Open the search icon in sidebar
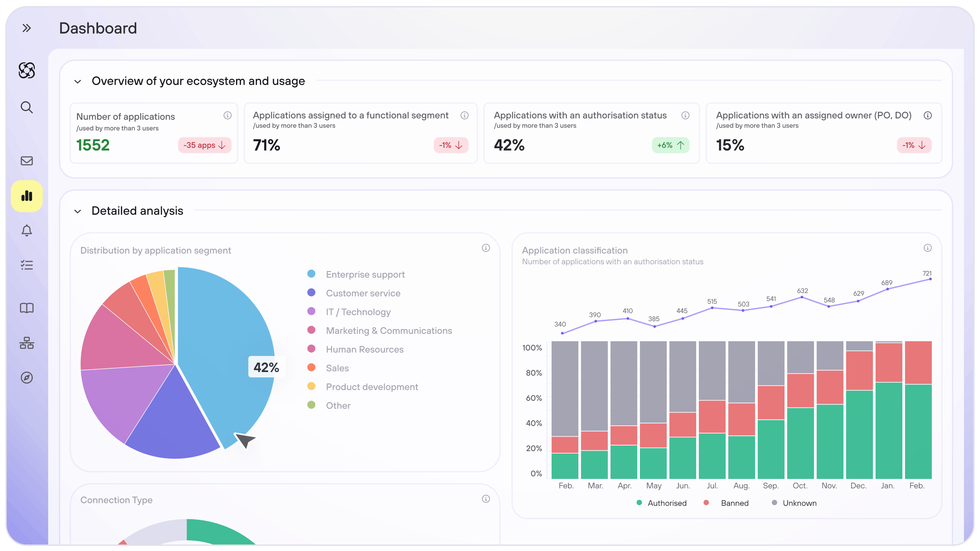The height and width of the screenshot is (551, 980). tap(26, 107)
